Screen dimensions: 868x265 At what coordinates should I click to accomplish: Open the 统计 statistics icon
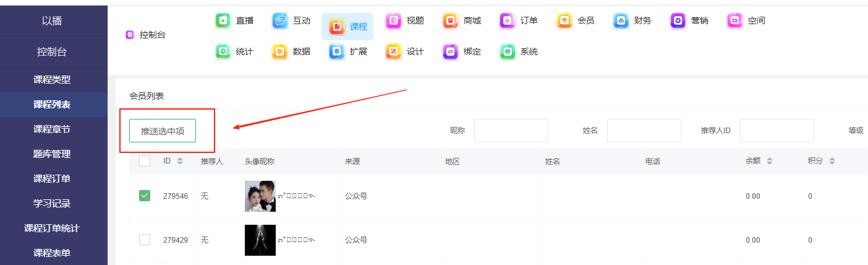click(223, 51)
